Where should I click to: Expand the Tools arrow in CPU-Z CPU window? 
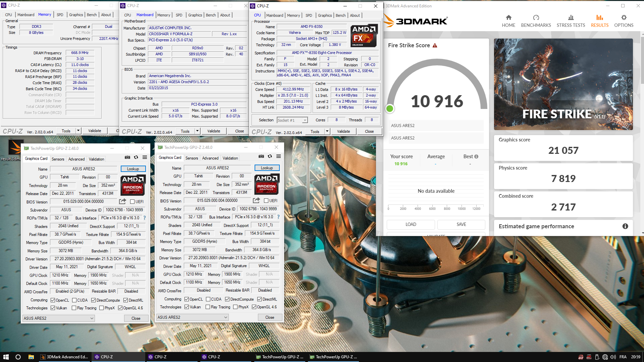tap(327, 132)
